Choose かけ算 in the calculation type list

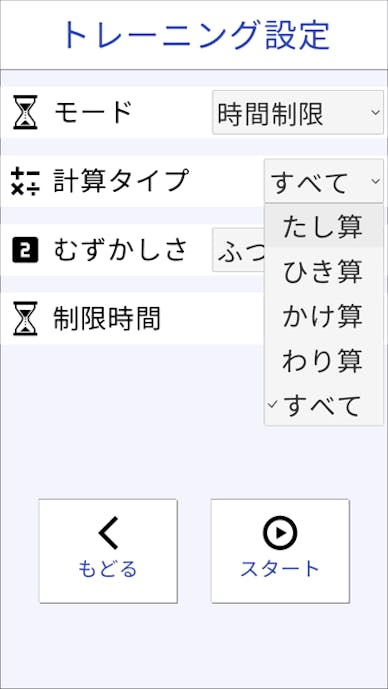click(324, 316)
